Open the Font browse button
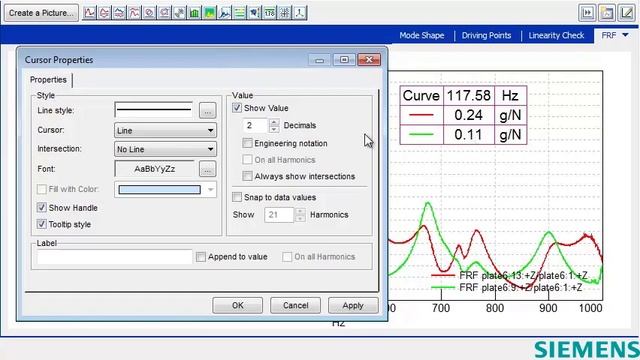Screen dimensions: 640x360 [207, 169]
